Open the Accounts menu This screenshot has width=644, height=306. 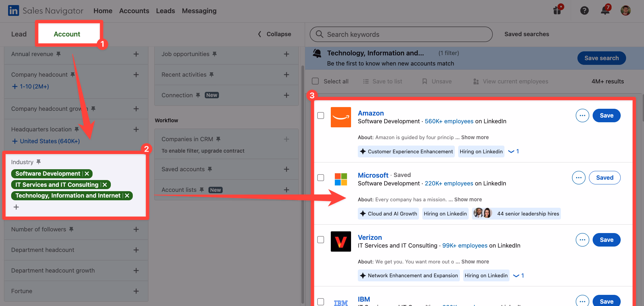pos(134,11)
